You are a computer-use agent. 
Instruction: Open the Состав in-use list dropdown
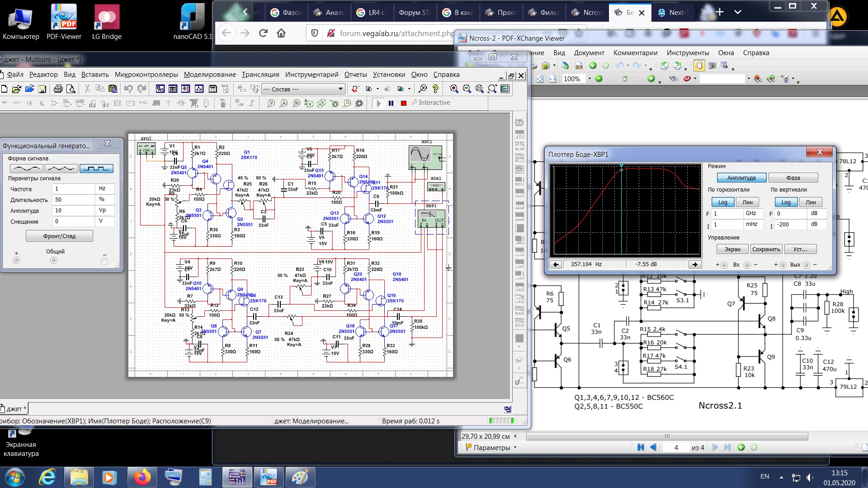(340, 89)
